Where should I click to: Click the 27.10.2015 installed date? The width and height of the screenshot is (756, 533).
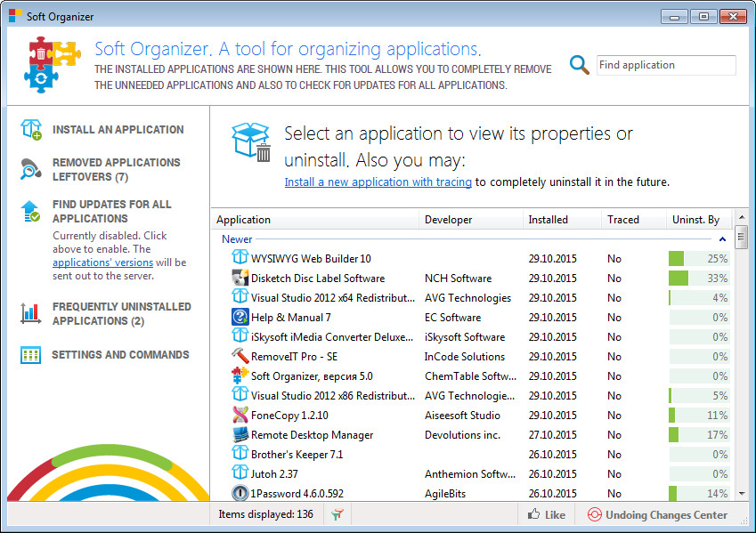click(553, 435)
